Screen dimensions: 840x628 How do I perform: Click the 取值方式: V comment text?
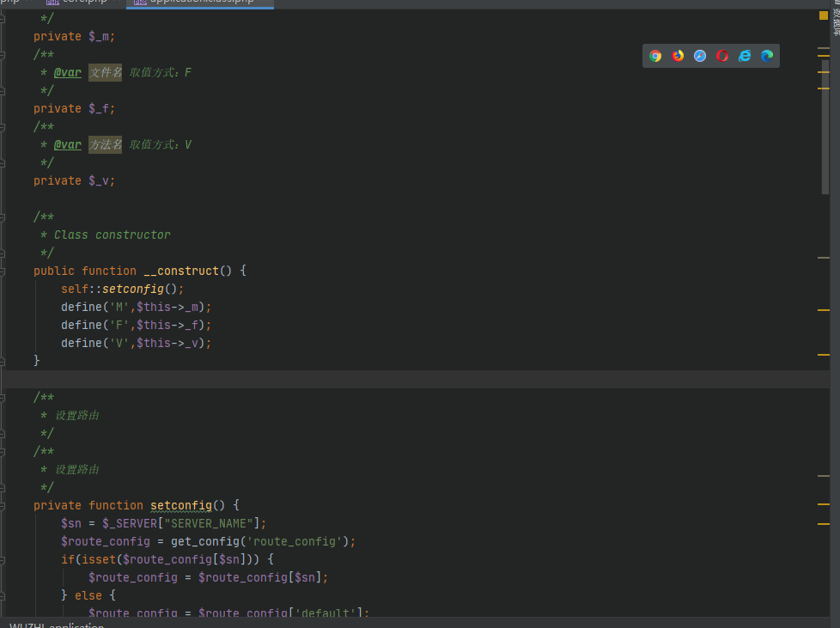tap(160, 144)
